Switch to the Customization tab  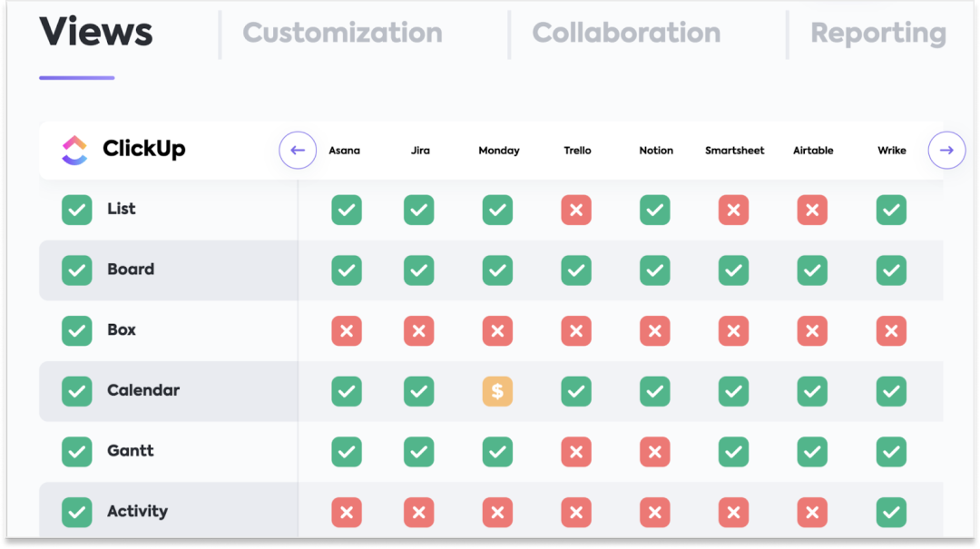click(343, 34)
